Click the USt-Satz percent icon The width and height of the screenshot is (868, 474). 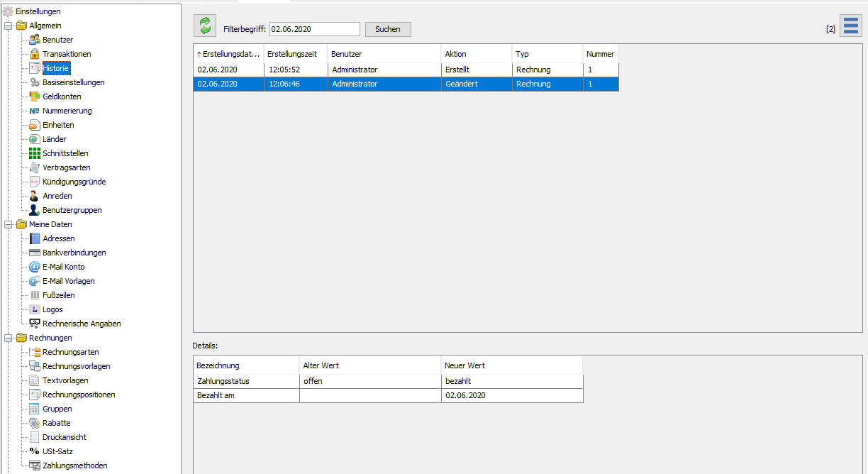34,451
